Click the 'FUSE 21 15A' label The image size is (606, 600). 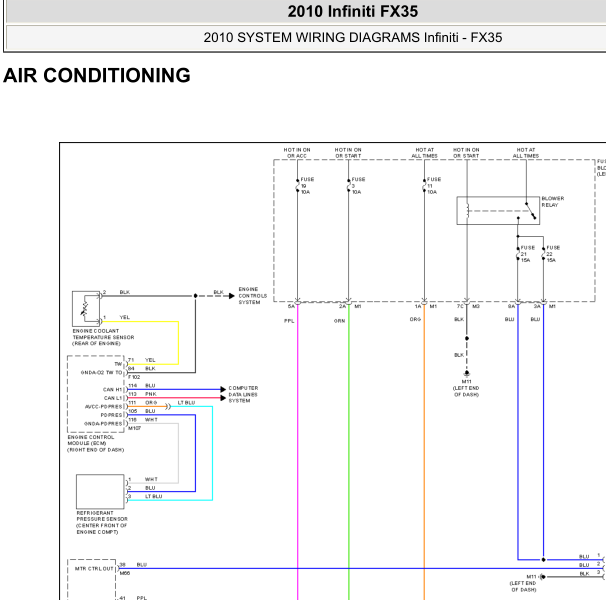528,254
